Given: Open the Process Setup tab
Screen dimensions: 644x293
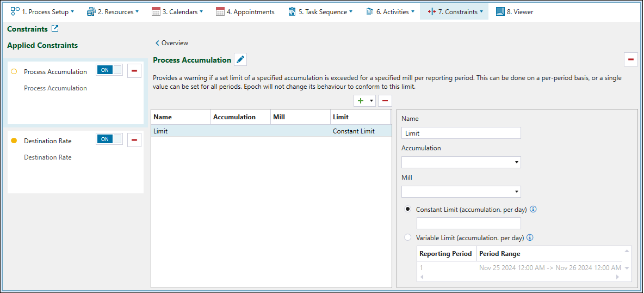Looking at the screenshot, I should (x=42, y=12).
